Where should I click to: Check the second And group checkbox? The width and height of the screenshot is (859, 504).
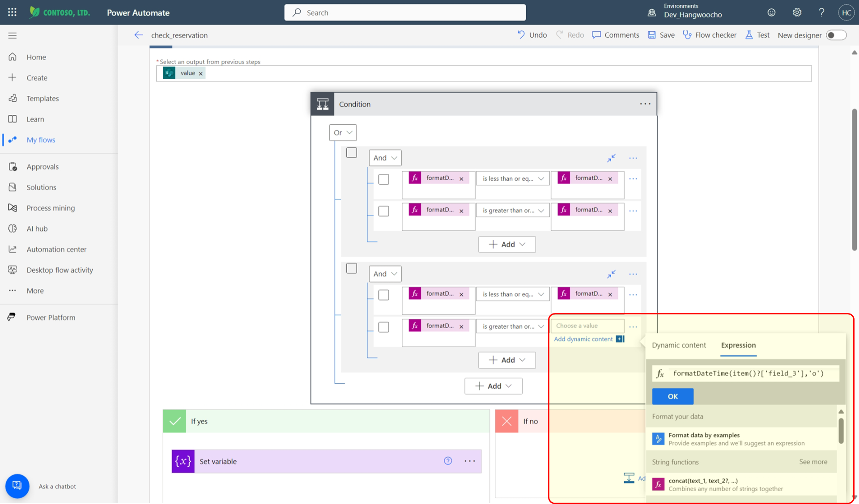(x=352, y=268)
